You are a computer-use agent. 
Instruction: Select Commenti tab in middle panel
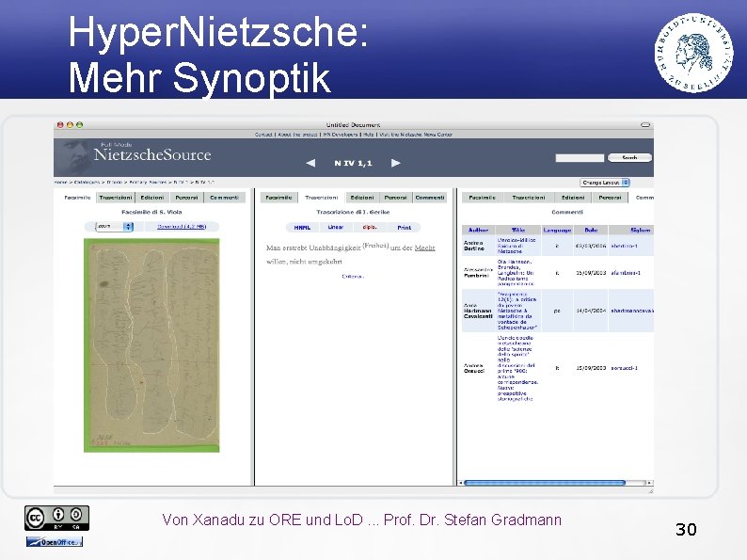[430, 198]
